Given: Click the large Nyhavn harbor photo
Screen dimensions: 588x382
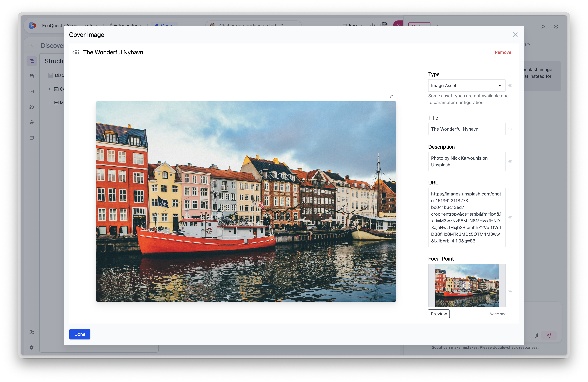Looking at the screenshot, I should pyautogui.click(x=246, y=201).
